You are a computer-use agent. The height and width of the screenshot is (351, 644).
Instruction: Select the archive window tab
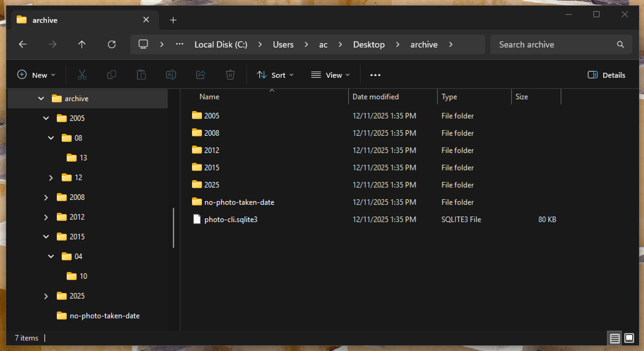pos(85,20)
